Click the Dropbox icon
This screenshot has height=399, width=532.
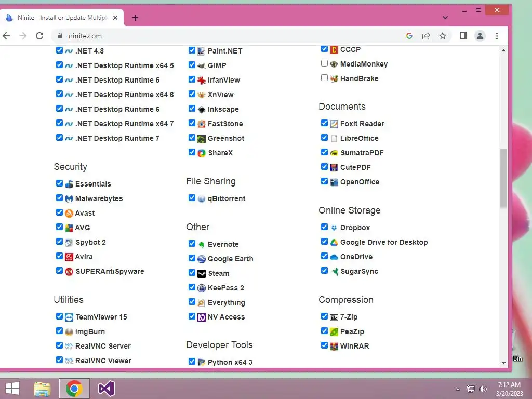(334, 228)
